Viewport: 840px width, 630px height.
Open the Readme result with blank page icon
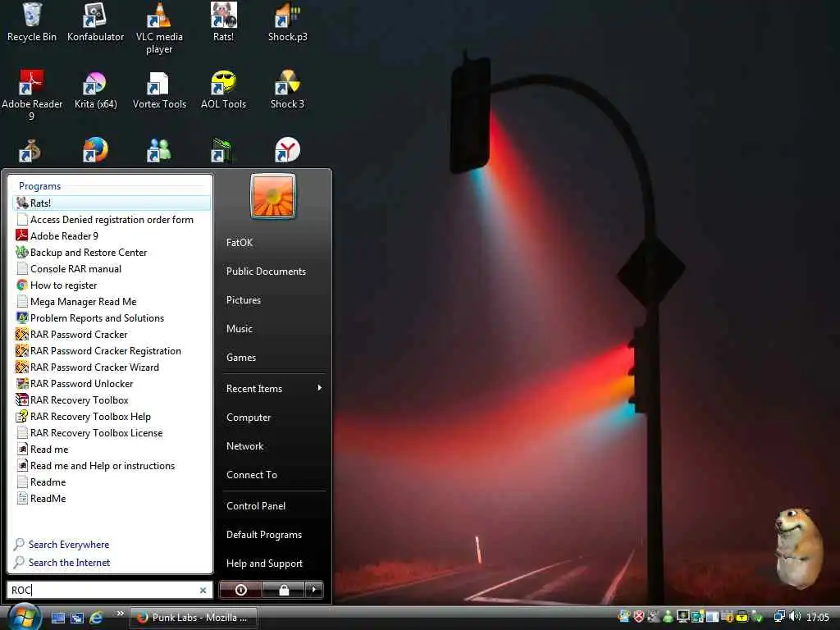click(112, 482)
